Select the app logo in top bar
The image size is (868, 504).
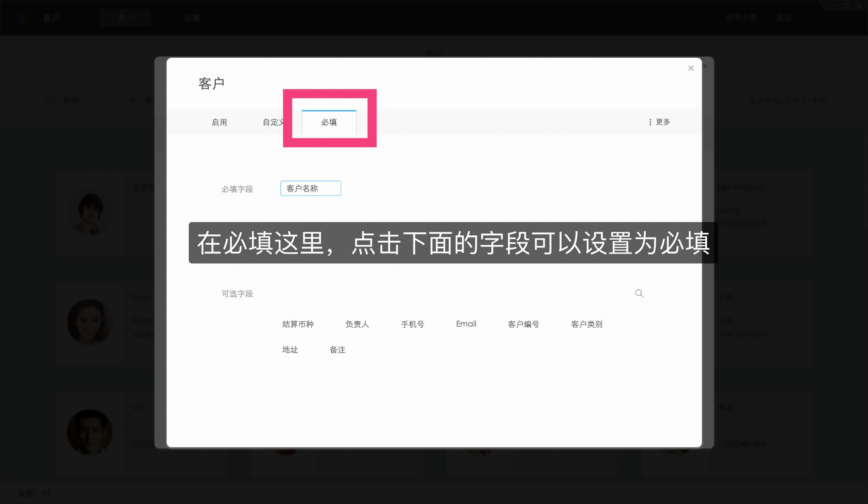tap(24, 17)
